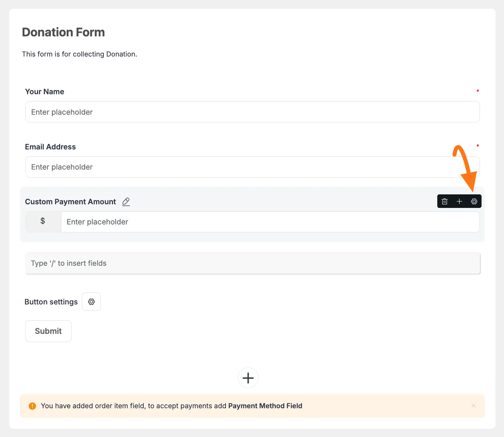Click the Payment Method Field text
Image resolution: width=504 pixels, height=437 pixels.
pos(265,406)
